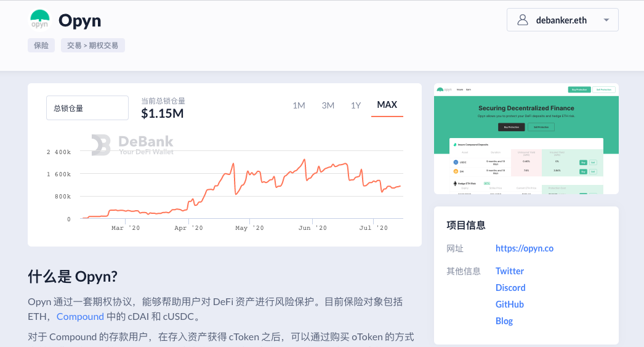Select the MAX chart range tab
This screenshot has width=644, height=347.
pos(387,105)
